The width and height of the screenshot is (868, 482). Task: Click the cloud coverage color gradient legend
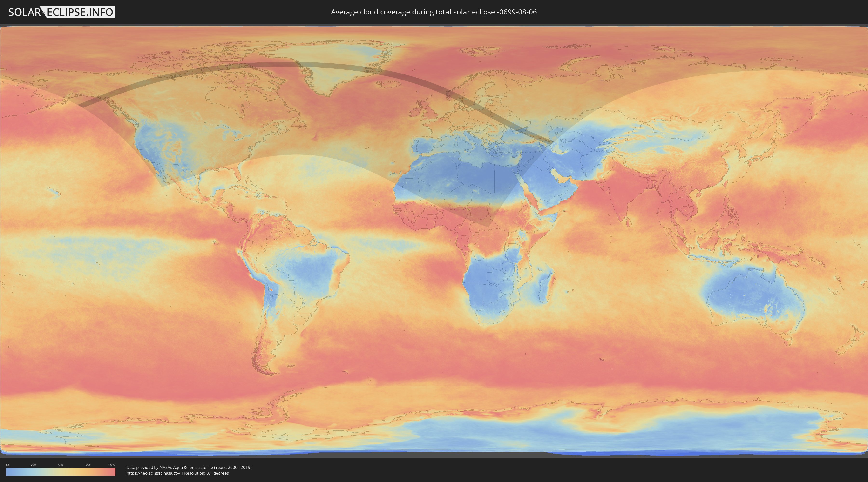61,472
